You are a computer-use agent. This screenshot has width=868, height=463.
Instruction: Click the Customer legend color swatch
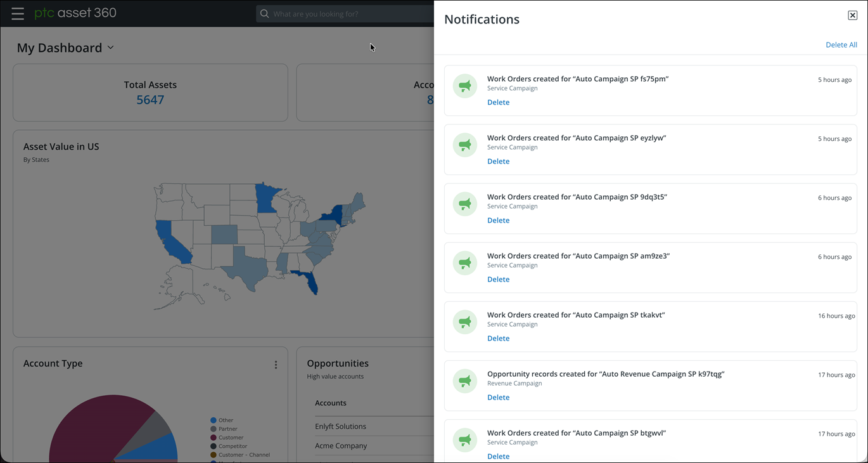coord(214,438)
